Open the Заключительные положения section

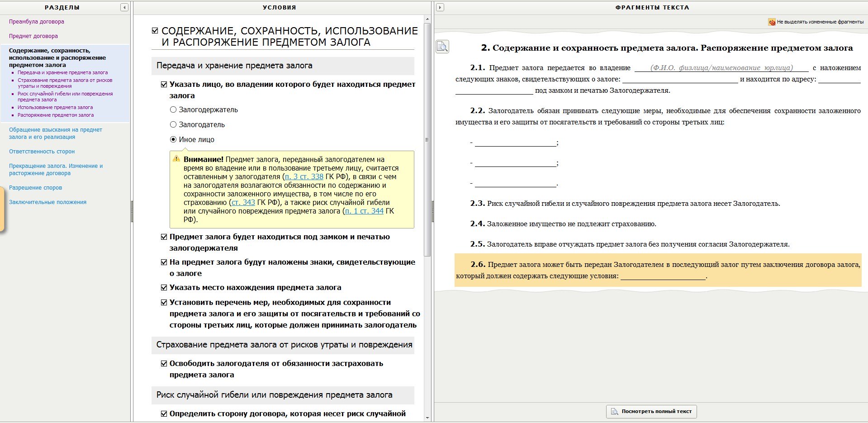coord(47,202)
